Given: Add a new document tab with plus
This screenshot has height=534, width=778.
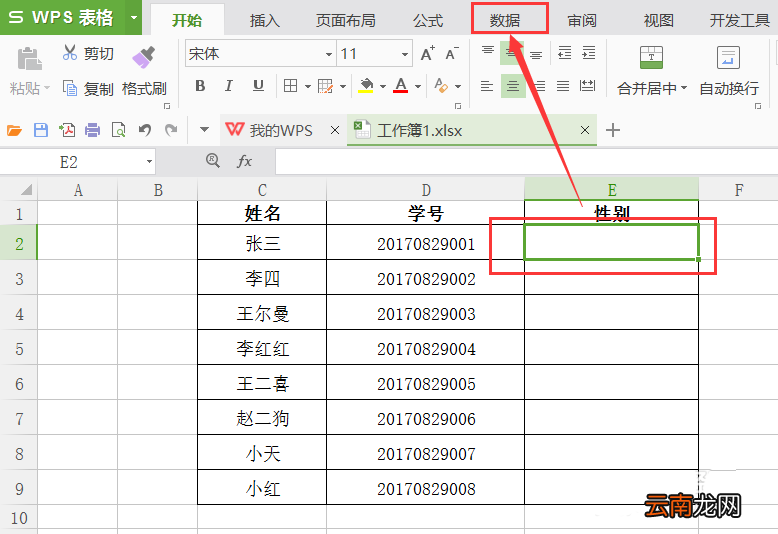Looking at the screenshot, I should [613, 131].
